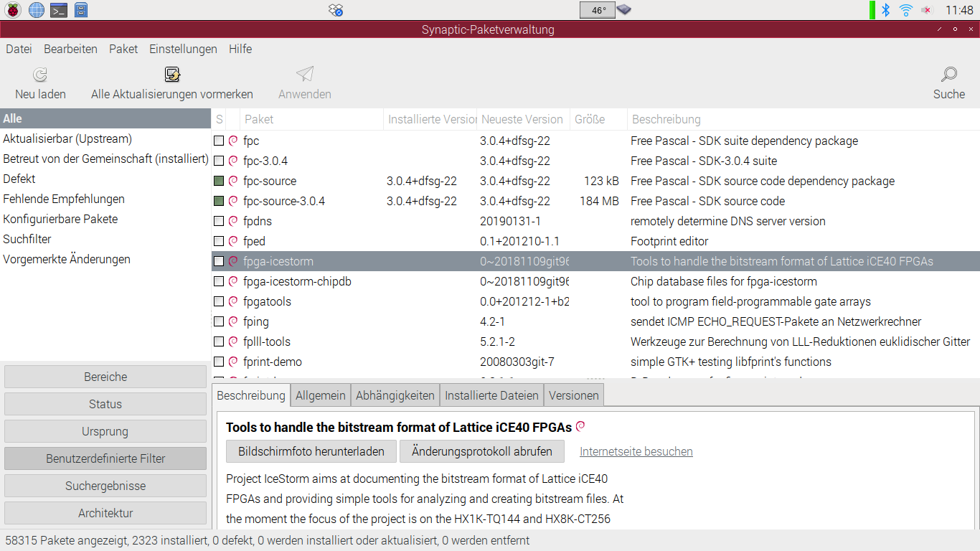
Task: Sort by the Neueste Version column header
Action: click(523, 119)
